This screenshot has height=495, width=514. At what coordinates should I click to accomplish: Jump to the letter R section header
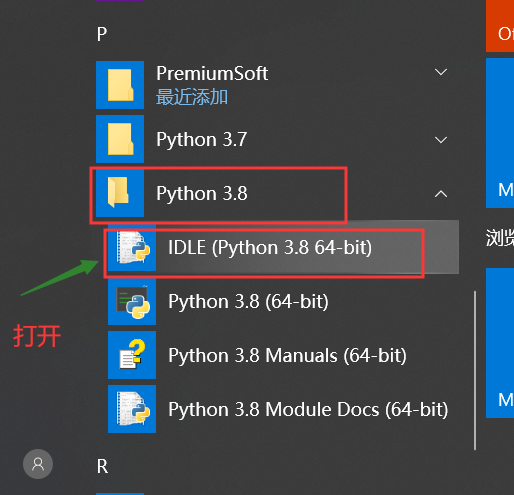coord(102,466)
